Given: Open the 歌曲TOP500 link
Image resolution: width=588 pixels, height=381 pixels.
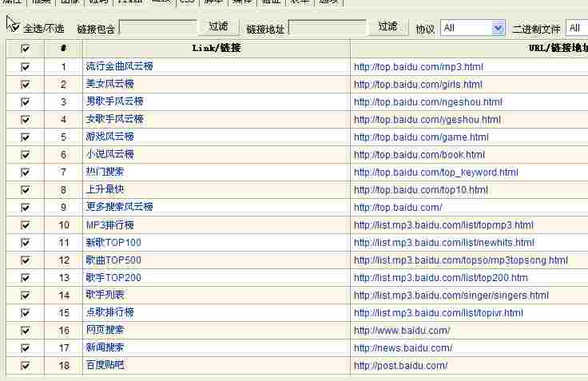Looking at the screenshot, I should [x=113, y=260].
